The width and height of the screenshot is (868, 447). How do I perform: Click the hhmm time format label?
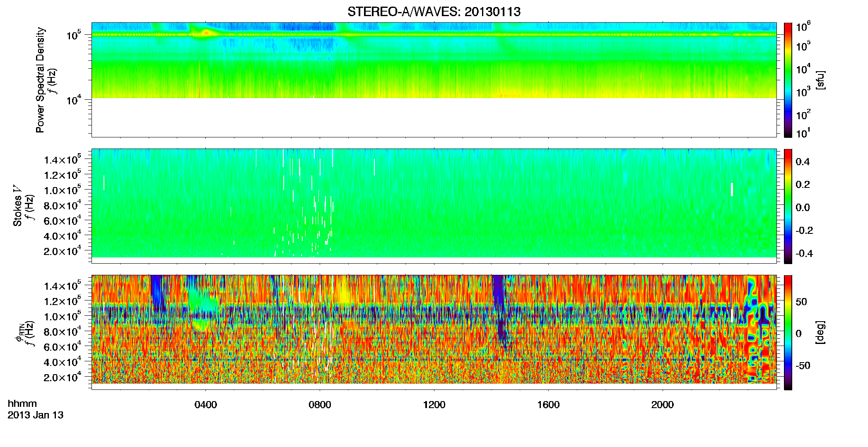pos(22,404)
